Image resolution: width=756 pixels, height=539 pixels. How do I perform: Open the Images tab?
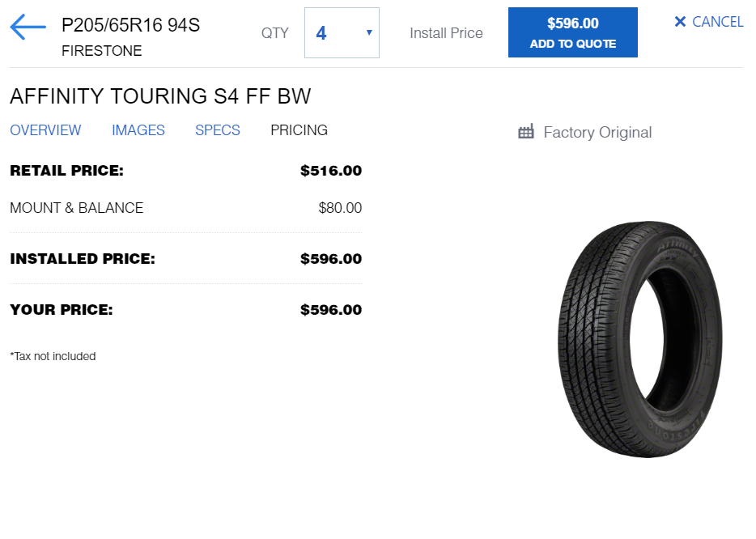tap(138, 130)
